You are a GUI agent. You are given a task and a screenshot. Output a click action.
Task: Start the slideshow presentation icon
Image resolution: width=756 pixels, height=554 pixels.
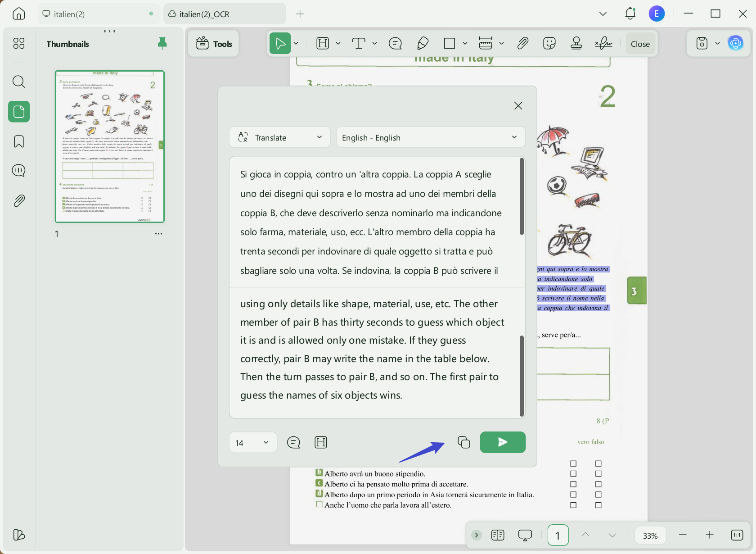click(x=525, y=535)
